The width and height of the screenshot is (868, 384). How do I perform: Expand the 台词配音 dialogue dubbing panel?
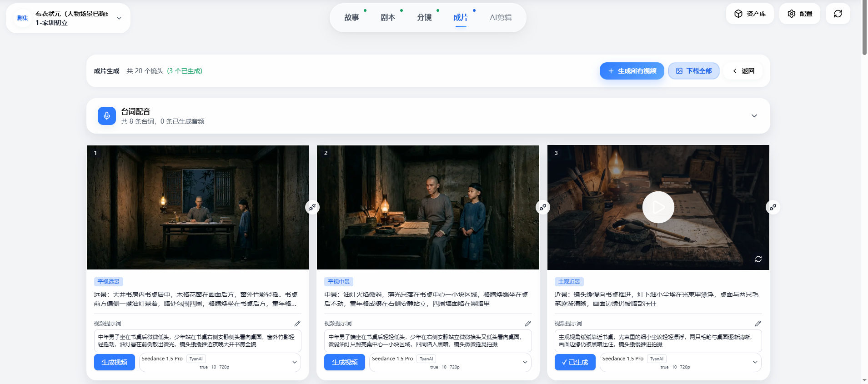pyautogui.click(x=754, y=116)
